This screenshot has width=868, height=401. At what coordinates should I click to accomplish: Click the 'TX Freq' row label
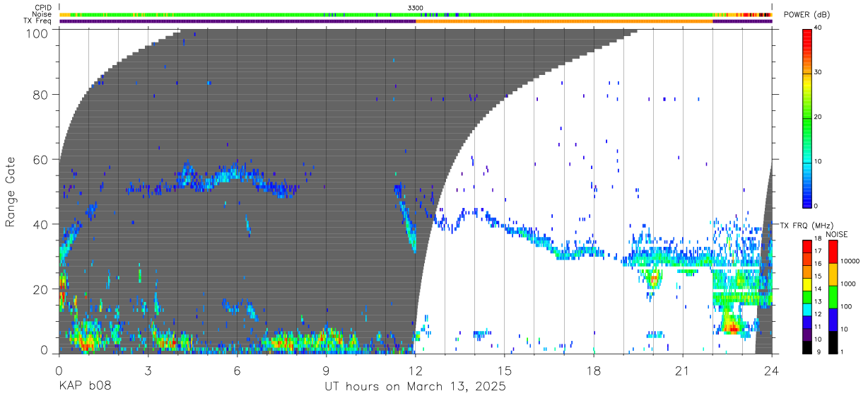point(38,21)
